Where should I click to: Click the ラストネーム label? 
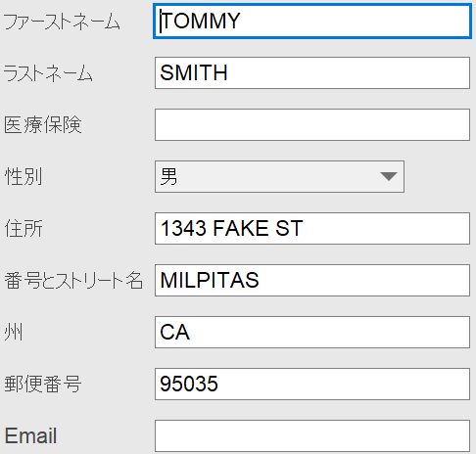click(x=48, y=72)
